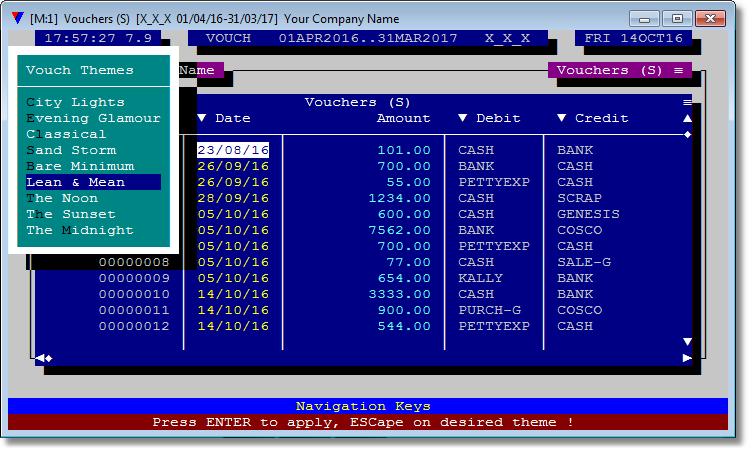Select the Sand Storm theme
The width and height of the screenshot is (748, 450).
pos(94,150)
